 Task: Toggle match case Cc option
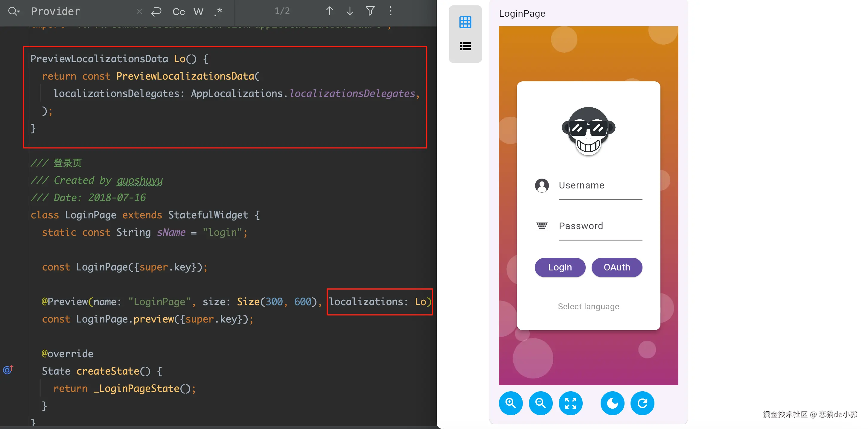[x=179, y=11]
